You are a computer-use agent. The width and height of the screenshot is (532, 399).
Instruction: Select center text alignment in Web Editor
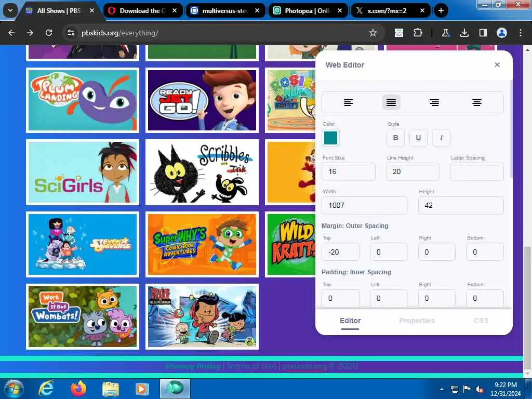pyautogui.click(x=477, y=102)
